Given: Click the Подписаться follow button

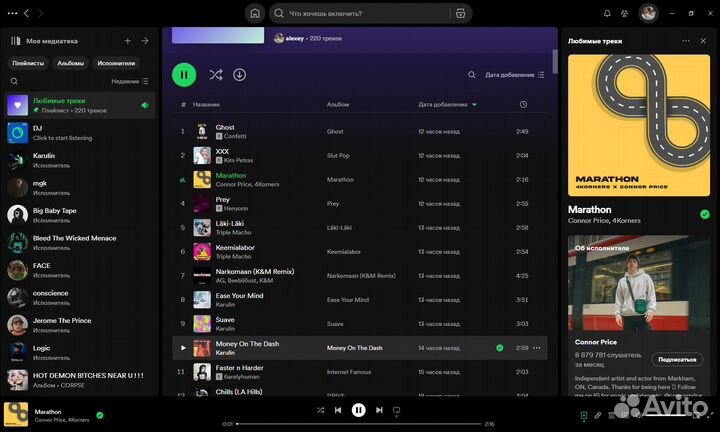Looking at the screenshot, I should click(677, 359).
